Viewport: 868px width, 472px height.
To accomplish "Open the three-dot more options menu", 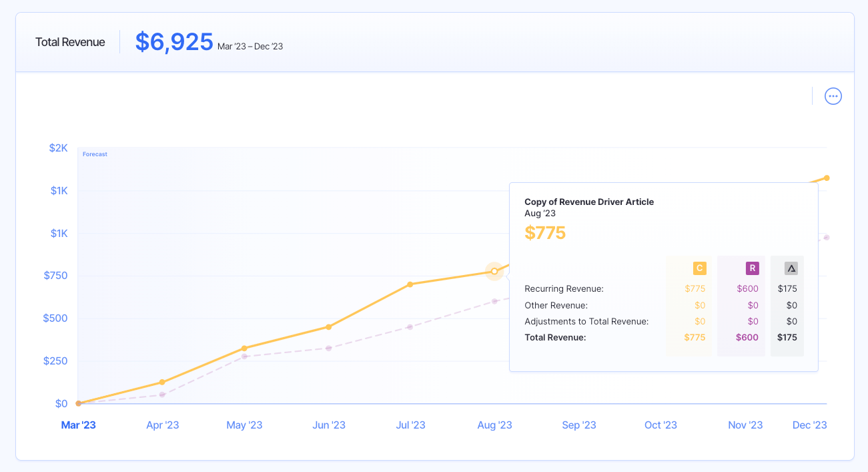I will [833, 96].
